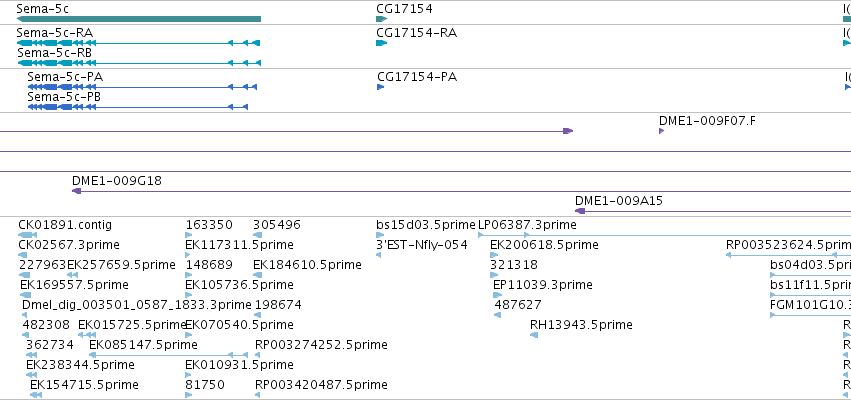The width and height of the screenshot is (851, 400).
Task: Select the Sema-5c gene bar
Action: 139,19
